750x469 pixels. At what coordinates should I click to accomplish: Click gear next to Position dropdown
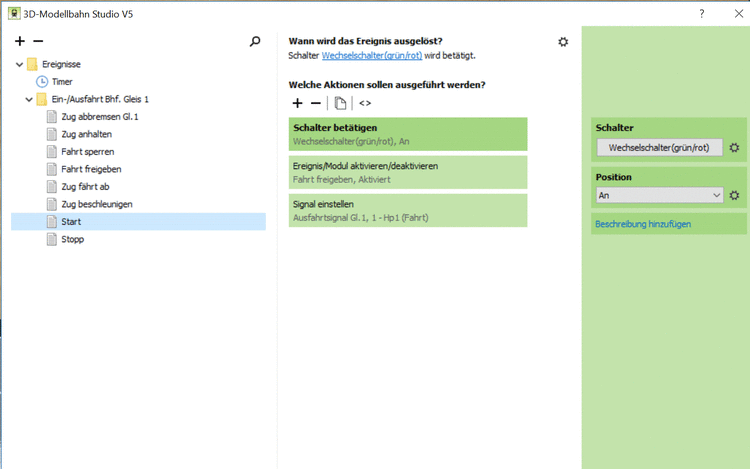[x=734, y=196]
